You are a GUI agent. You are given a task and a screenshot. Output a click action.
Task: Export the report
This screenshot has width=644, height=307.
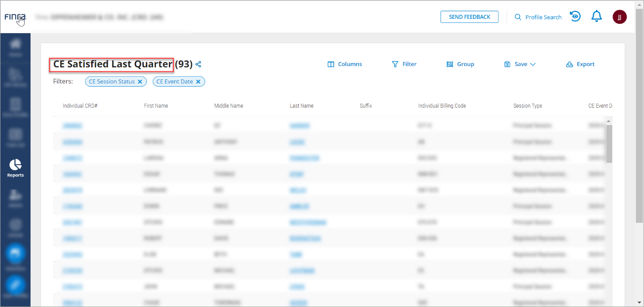580,64
